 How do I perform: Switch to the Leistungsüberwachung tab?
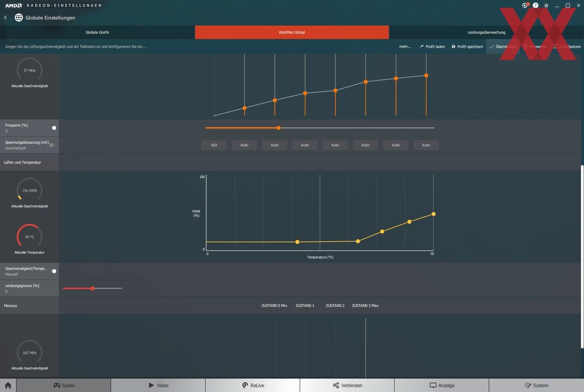(487, 32)
